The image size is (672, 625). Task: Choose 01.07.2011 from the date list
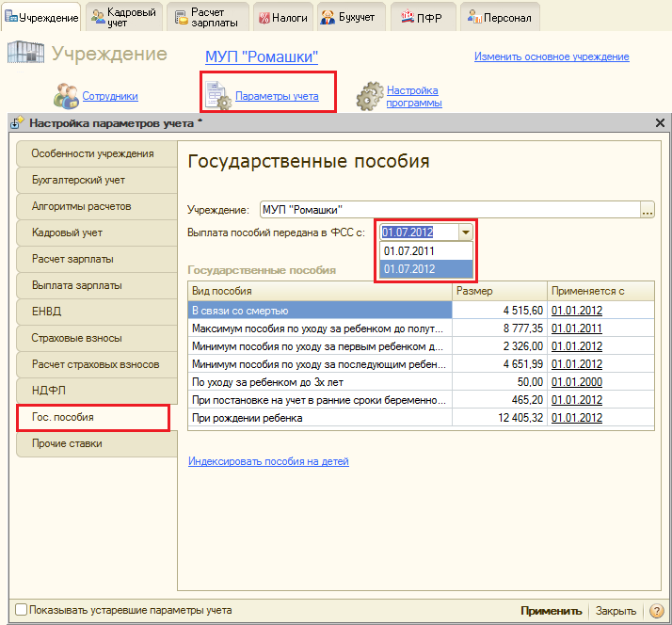click(x=426, y=251)
